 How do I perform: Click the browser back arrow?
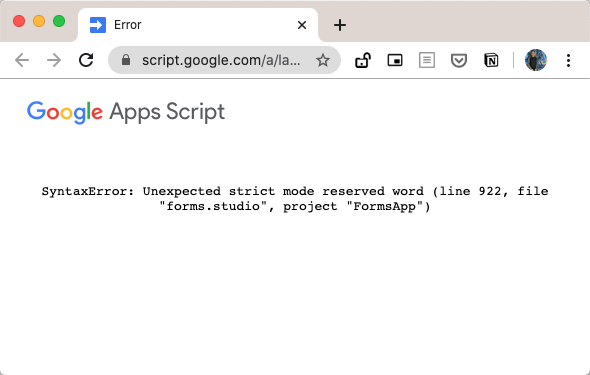(x=22, y=60)
